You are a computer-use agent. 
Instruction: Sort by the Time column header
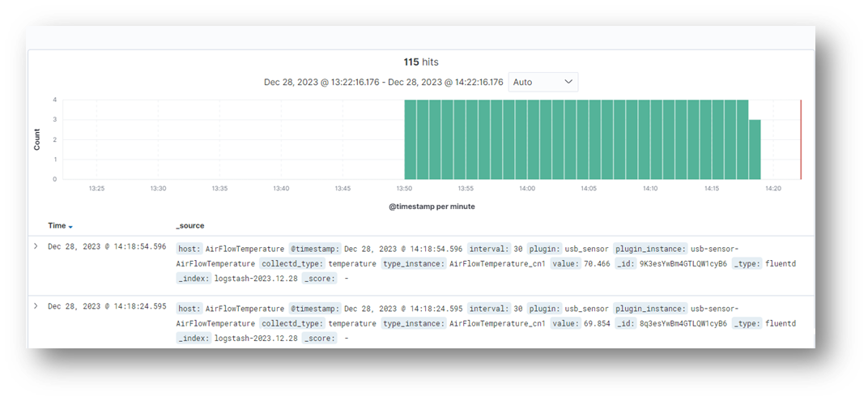[x=57, y=225]
